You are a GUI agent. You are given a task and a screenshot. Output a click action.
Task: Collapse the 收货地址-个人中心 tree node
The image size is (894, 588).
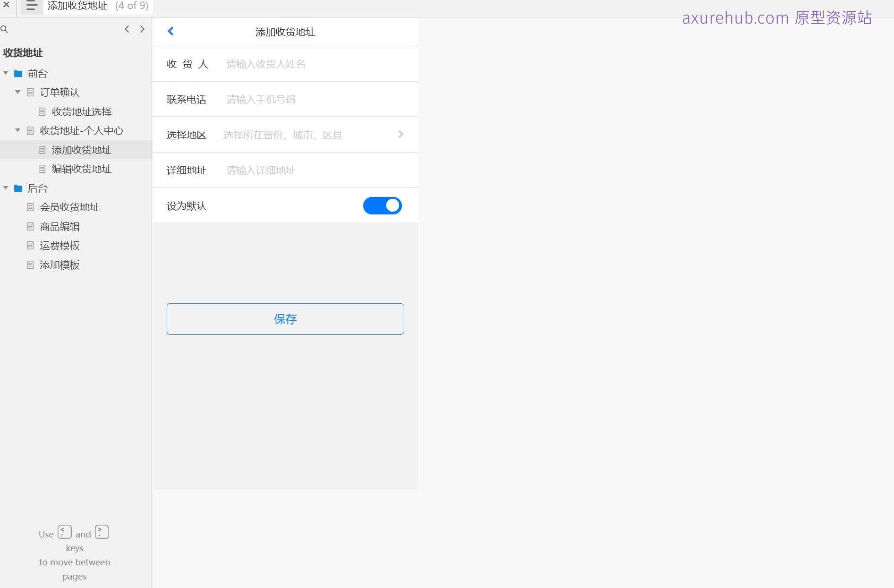pos(18,130)
